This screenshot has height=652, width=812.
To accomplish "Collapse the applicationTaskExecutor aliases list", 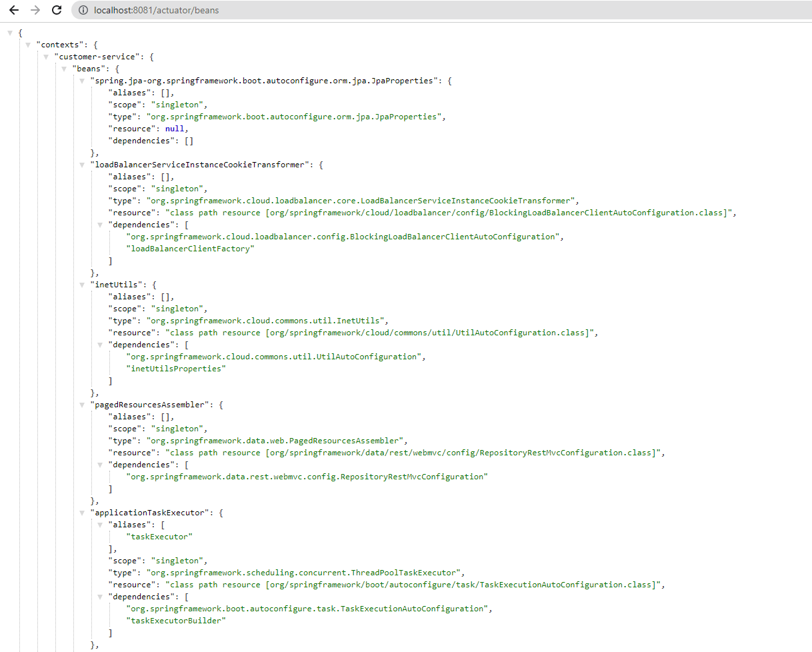I will click(x=100, y=524).
